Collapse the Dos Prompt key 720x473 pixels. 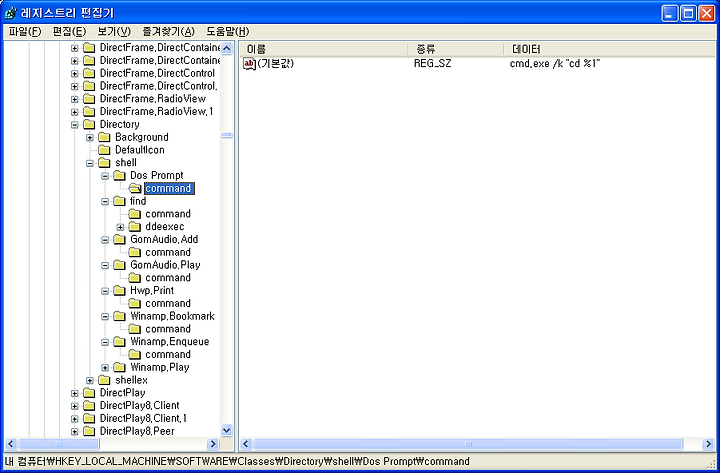(105, 176)
